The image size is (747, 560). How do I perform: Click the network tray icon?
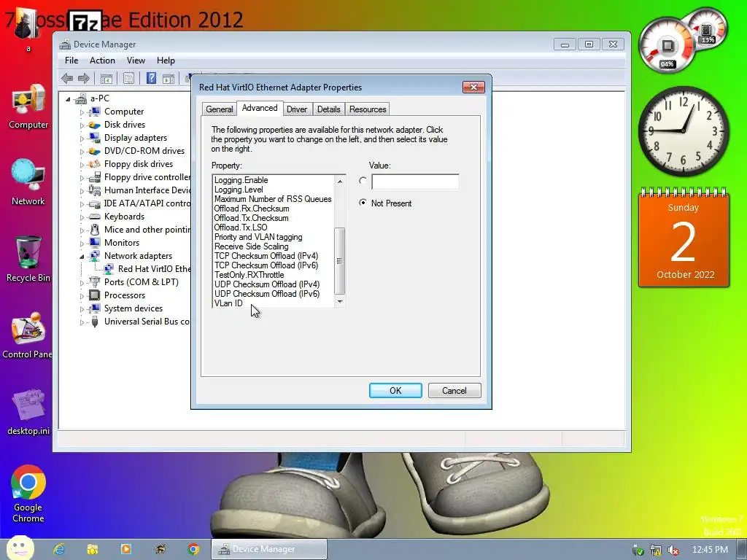(656, 550)
